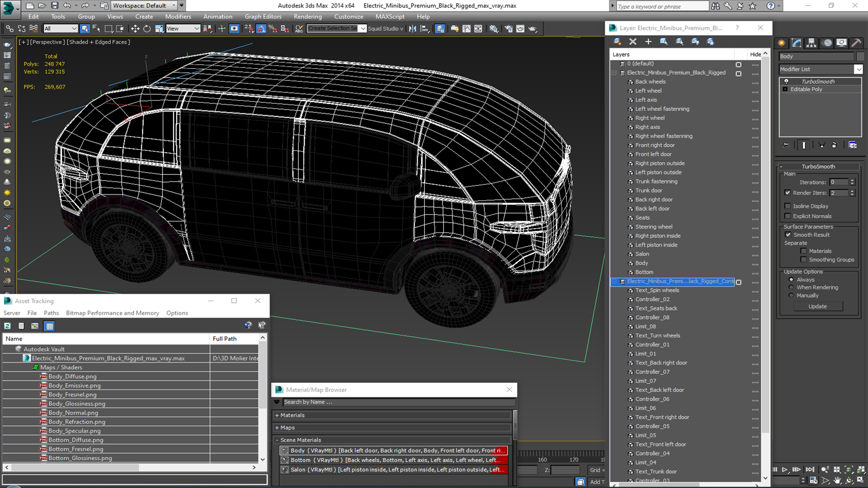Save file using the floppy disk icon
Screen dimensions: 868x488
pos(55,5)
